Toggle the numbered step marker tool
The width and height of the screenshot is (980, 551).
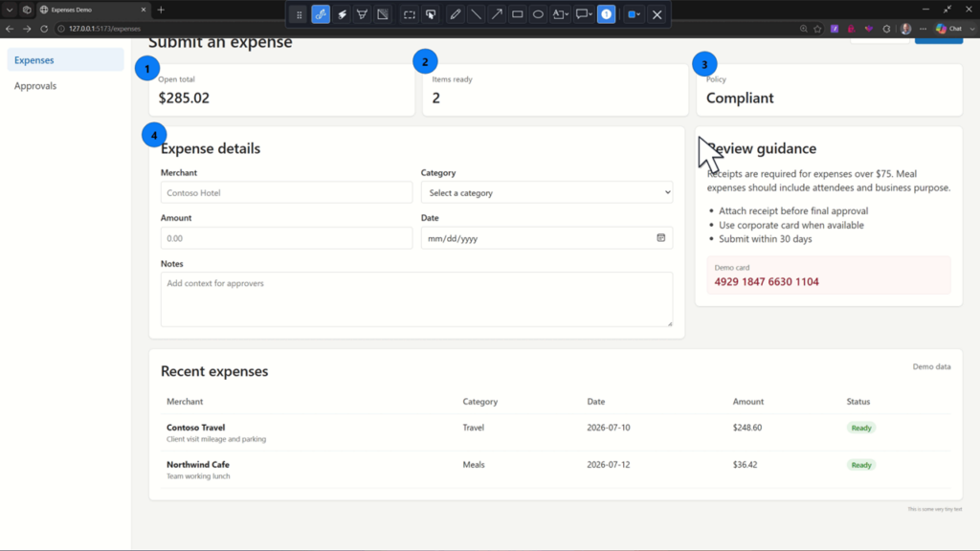coord(606,14)
